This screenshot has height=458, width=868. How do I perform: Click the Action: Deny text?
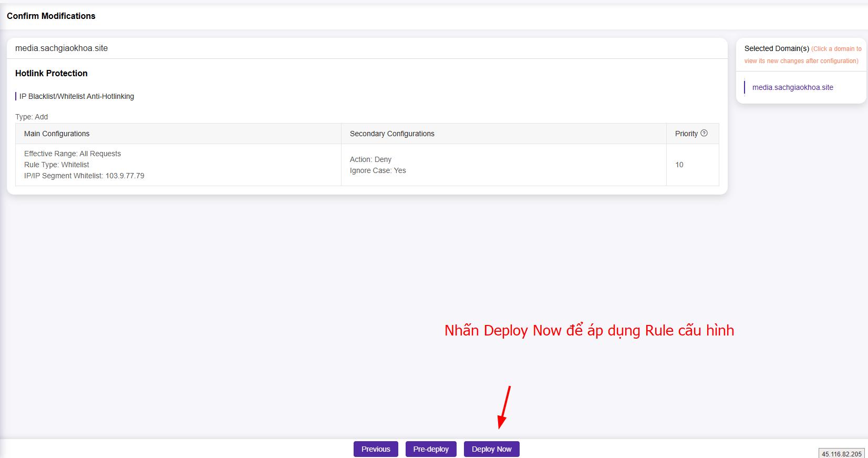[x=370, y=159]
